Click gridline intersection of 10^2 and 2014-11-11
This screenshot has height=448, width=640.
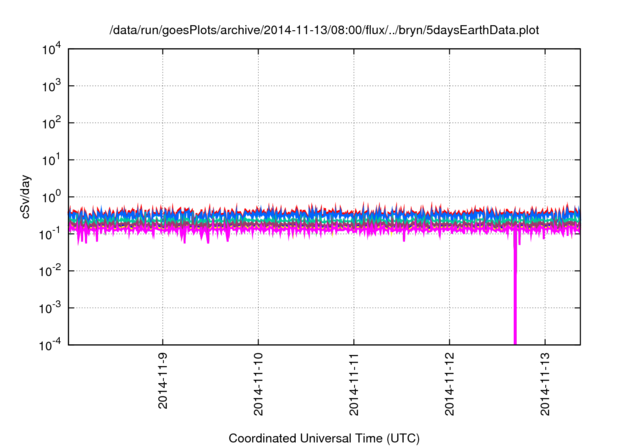[x=354, y=122]
